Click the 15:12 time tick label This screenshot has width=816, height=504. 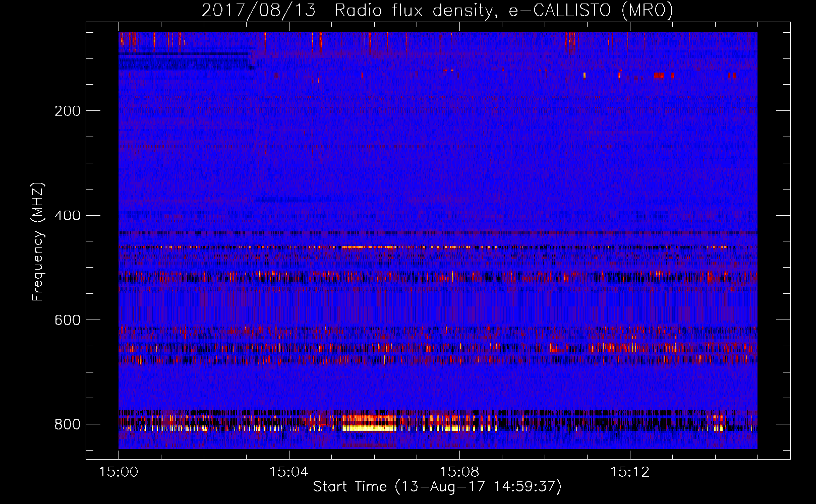point(630,472)
